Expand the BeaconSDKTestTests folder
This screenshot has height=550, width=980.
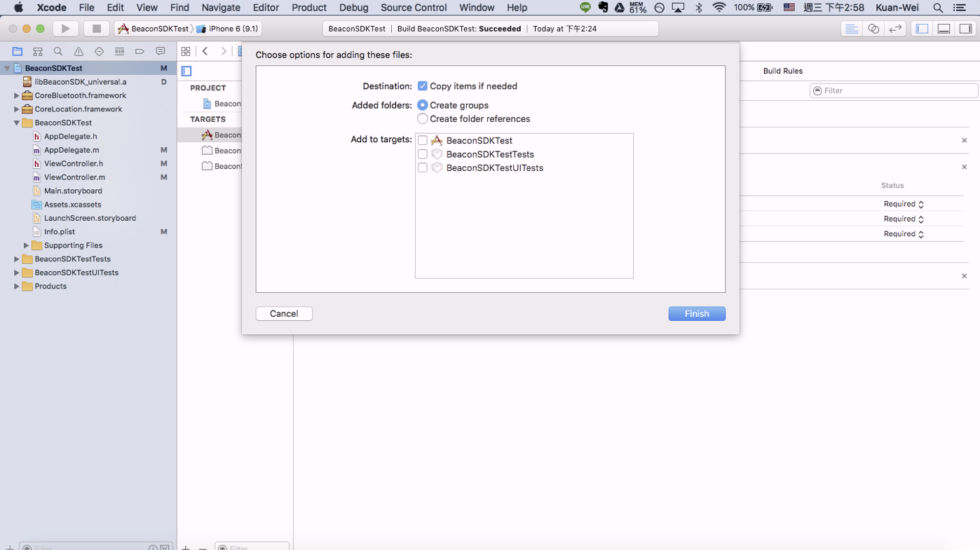tap(17, 259)
